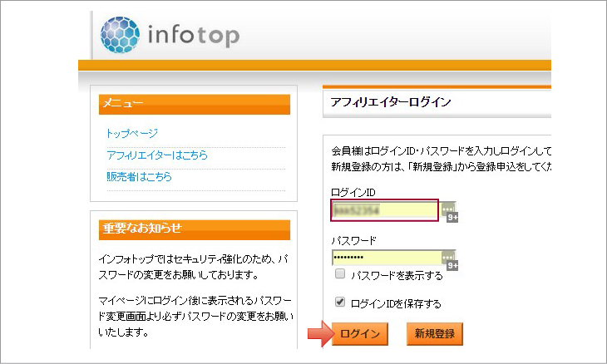Click the メニュー panel header

pos(195,104)
